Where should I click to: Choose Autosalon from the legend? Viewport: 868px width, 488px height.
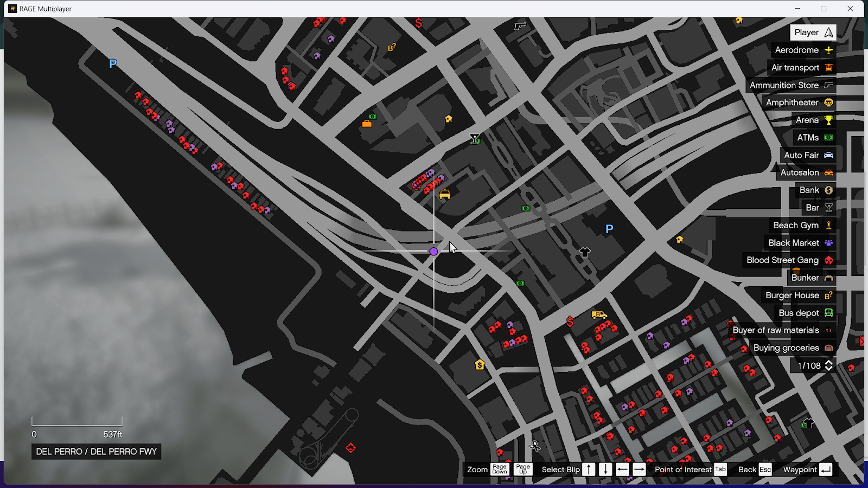click(x=806, y=172)
